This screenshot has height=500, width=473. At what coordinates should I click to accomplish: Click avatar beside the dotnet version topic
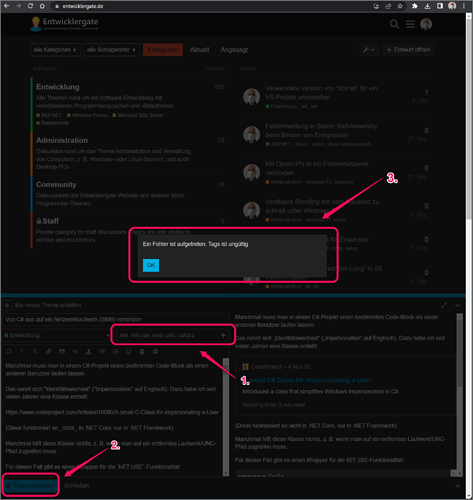pos(251,97)
